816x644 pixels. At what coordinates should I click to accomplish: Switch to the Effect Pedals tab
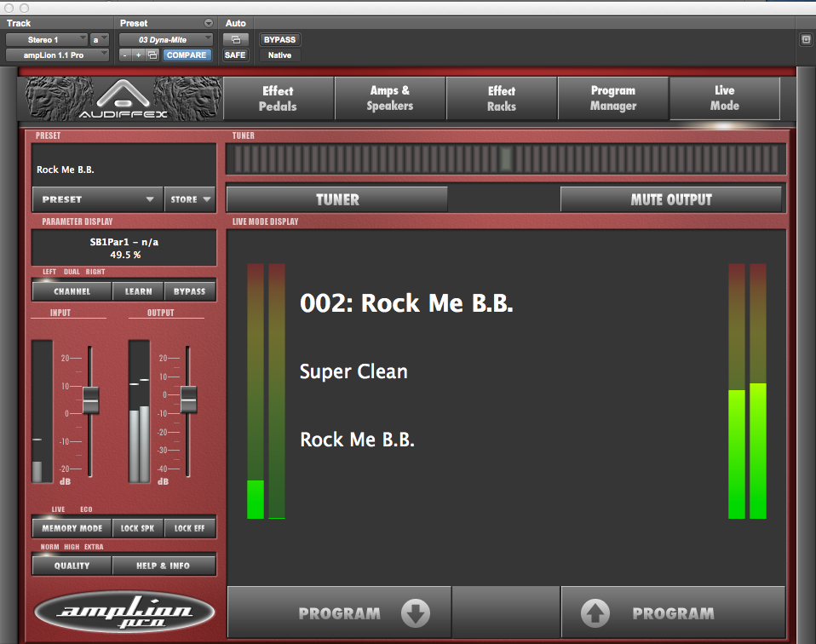click(279, 99)
